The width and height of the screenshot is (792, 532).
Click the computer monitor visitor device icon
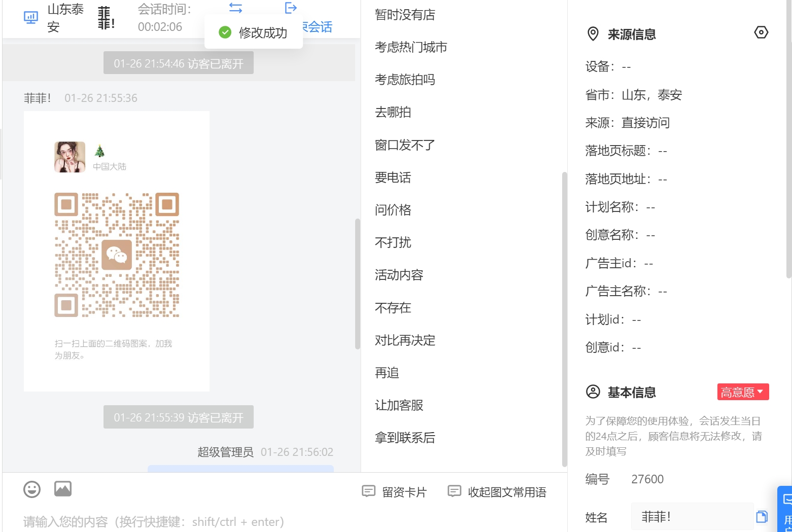[31, 18]
